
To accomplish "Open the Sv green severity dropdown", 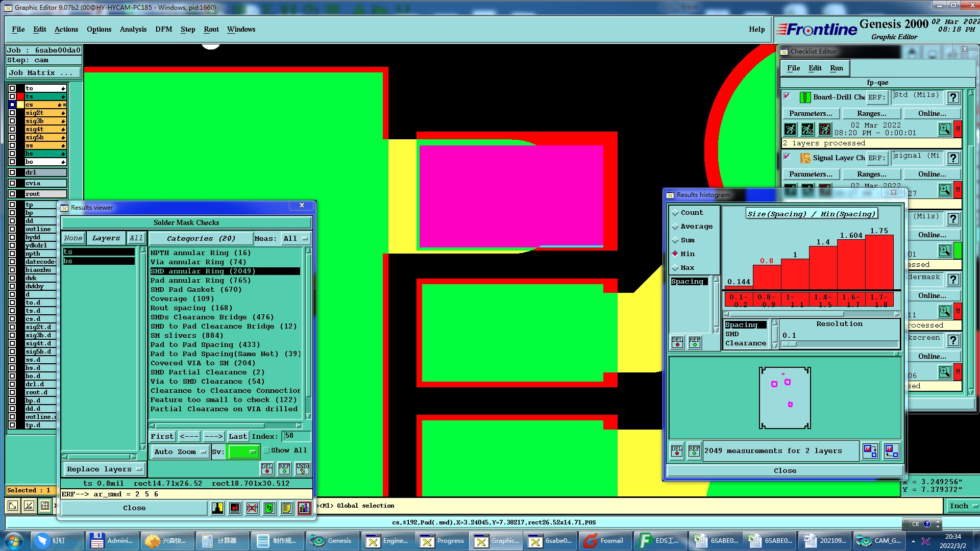I will point(244,452).
